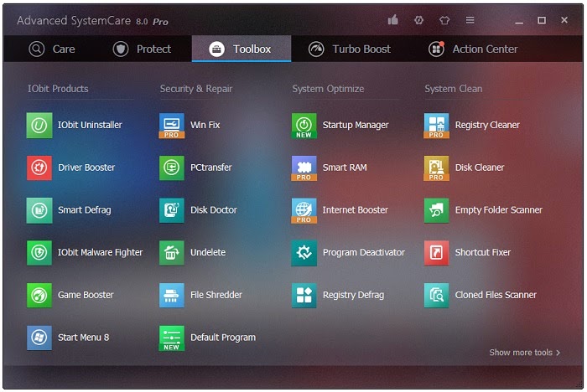Launch Driver Booster via its red icon
Viewport: 587px width, 392px height.
click(39, 168)
